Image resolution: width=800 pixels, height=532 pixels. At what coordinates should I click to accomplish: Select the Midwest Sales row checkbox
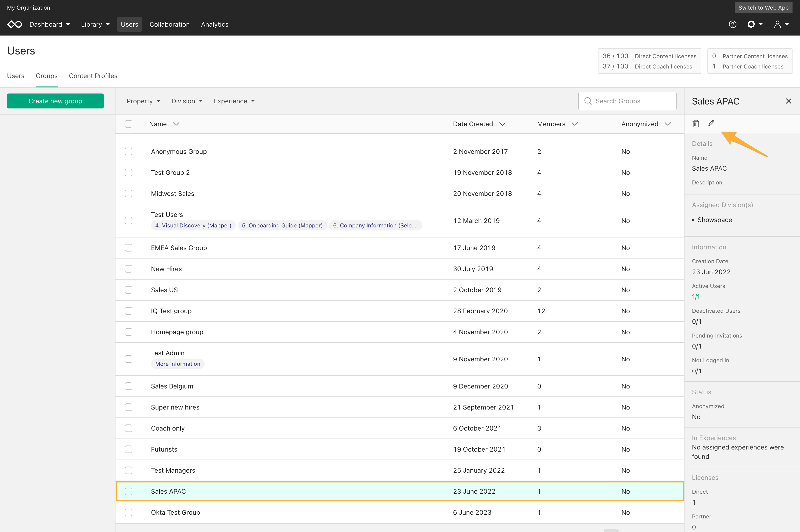click(129, 194)
